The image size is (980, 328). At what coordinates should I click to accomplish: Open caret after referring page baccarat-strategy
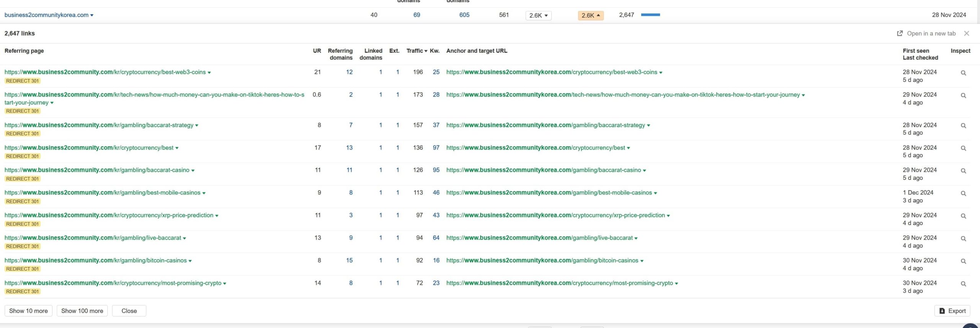[x=197, y=126]
